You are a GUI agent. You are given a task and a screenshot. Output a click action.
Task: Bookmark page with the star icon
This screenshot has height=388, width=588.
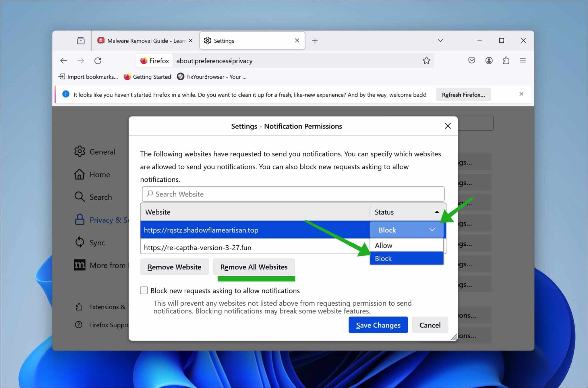426,61
